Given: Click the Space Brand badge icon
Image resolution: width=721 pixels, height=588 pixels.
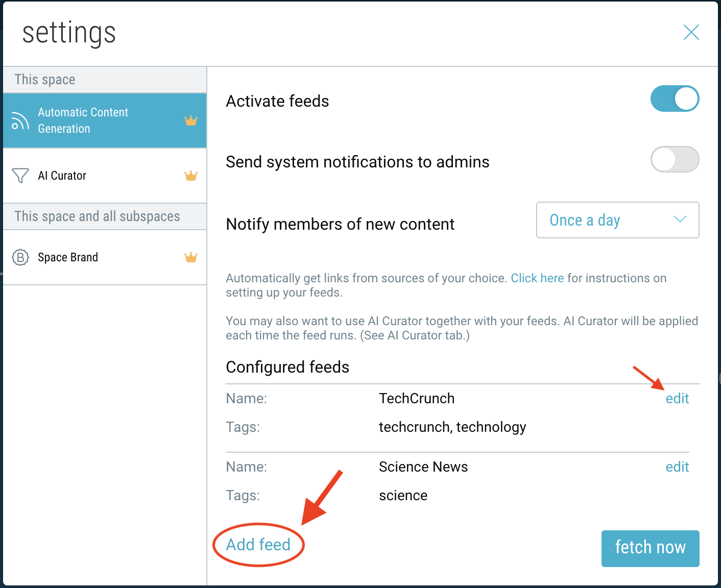Looking at the screenshot, I should 20,257.
